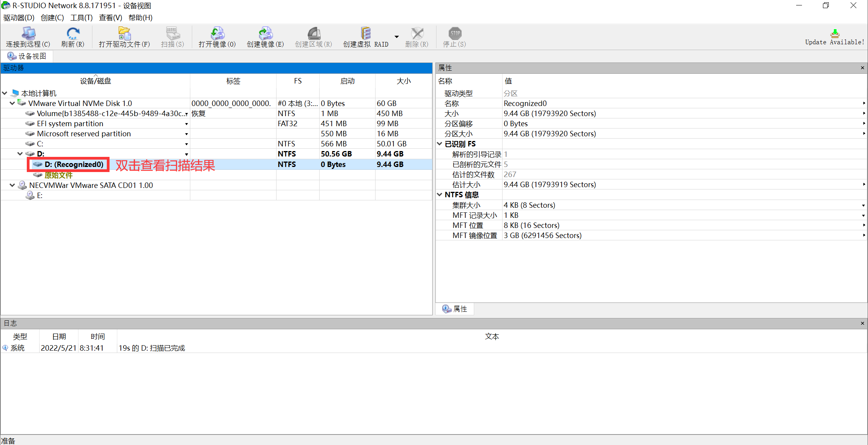Viewport: 868px width, 445px height.
Task: Open dropdown for MFT 记录大小 value
Action: pos(863,216)
